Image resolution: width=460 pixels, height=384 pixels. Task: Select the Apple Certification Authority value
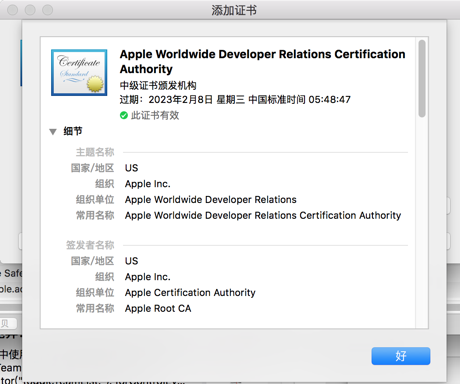pos(190,293)
